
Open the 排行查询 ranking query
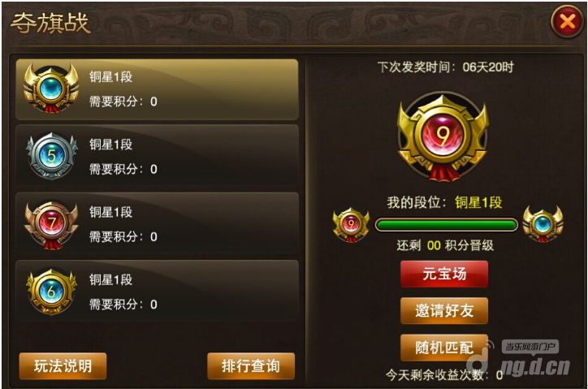point(251,365)
